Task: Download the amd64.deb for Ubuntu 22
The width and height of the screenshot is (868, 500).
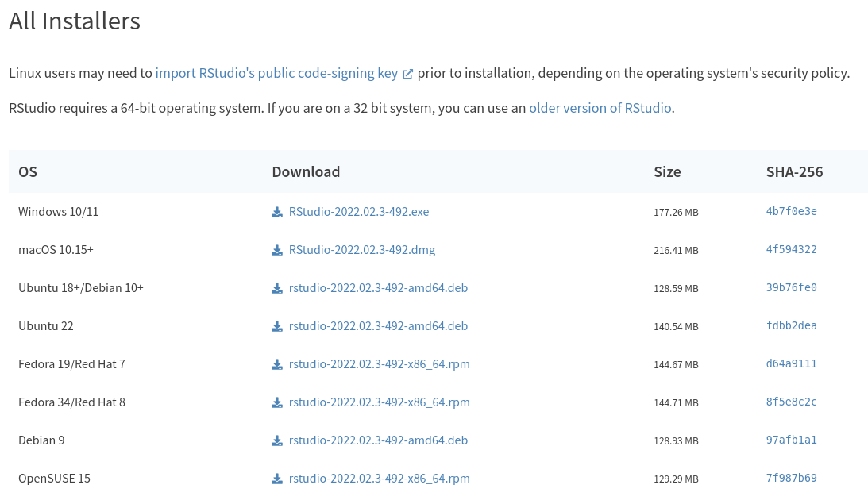Action: [378, 326]
